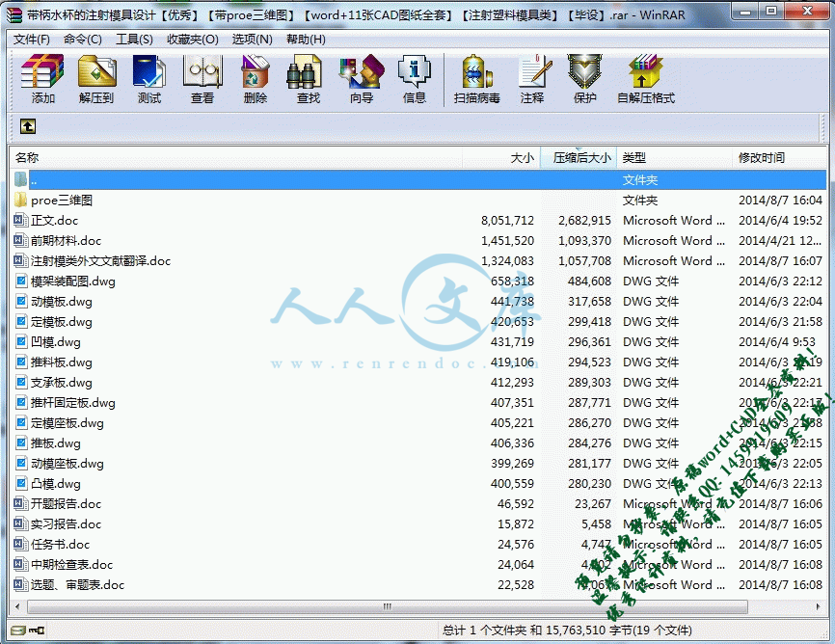Select file 动模座板.dwg
This screenshot has width=835, height=644.
tap(67, 463)
